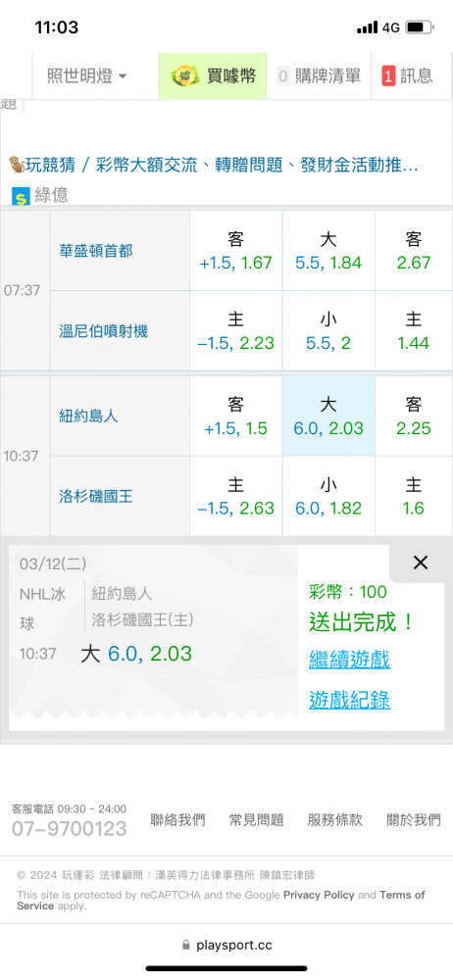This screenshot has height=980, width=453.
Task: Tap the red message count badge
Action: 388,76
